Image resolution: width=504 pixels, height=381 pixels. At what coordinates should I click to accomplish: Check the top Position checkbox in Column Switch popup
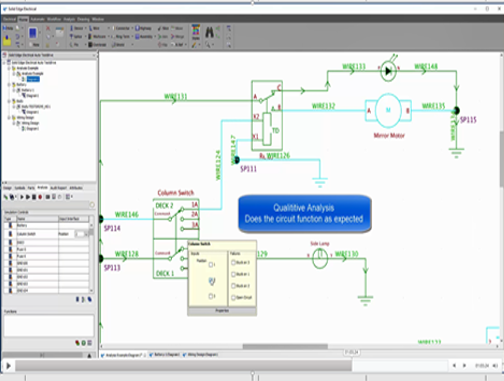coord(211,265)
